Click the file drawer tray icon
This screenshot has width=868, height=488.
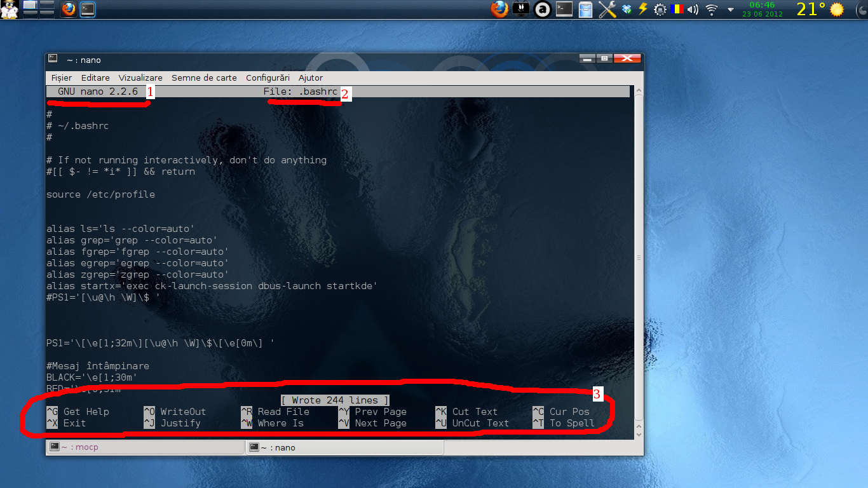coord(585,10)
